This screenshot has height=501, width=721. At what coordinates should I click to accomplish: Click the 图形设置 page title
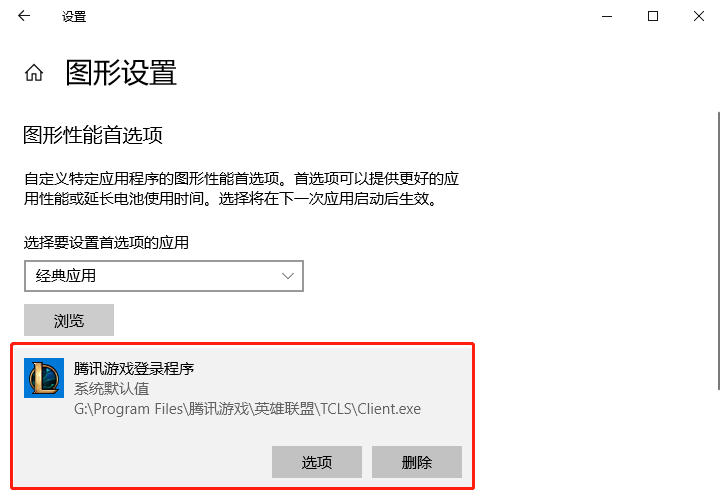pos(121,73)
